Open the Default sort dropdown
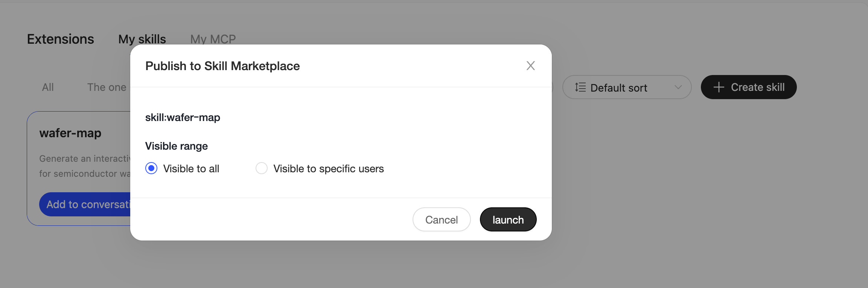Screen dimensions: 868x288 click(627, 87)
